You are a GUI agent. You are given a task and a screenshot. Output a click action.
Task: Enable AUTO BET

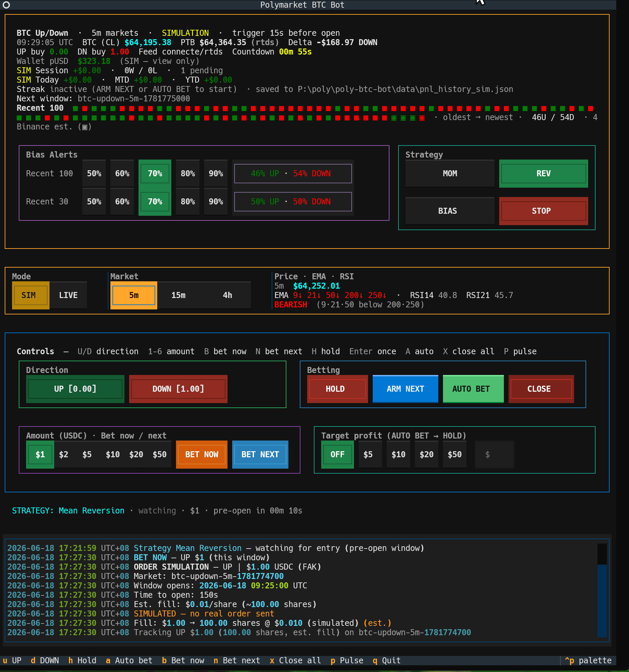pos(473,389)
